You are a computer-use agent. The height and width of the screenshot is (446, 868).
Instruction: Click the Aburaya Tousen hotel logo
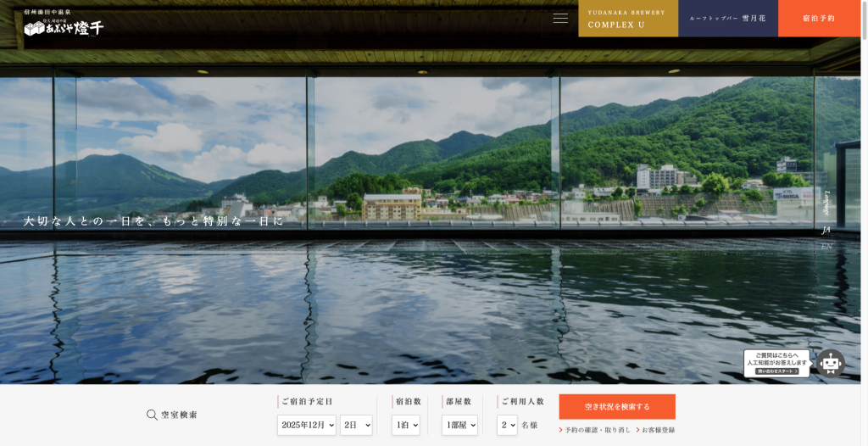[64, 25]
